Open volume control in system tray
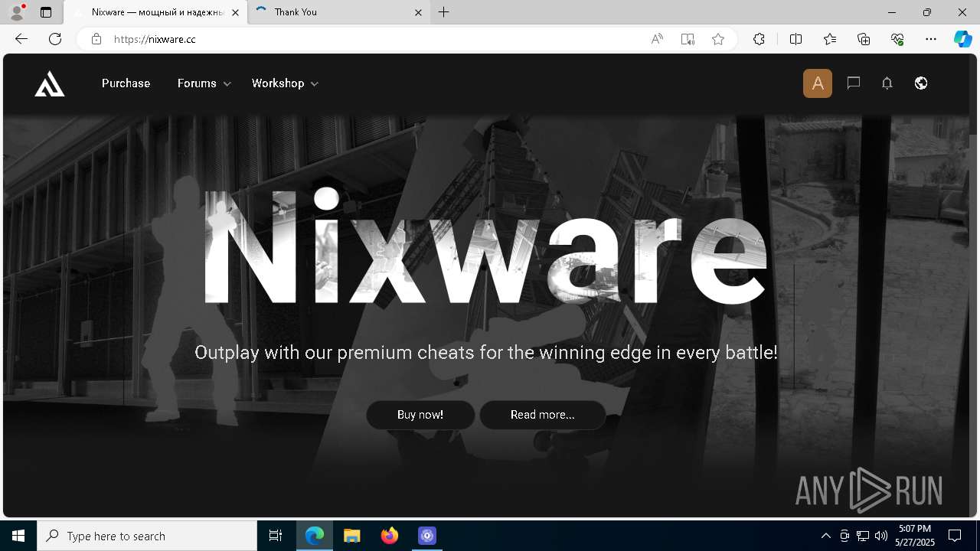Screen dimensions: 980x551 pyautogui.click(x=881, y=536)
